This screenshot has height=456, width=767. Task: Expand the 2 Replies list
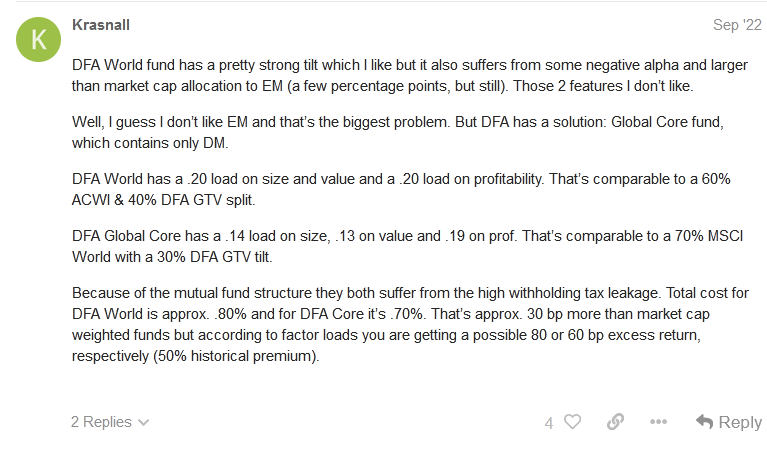pos(110,422)
